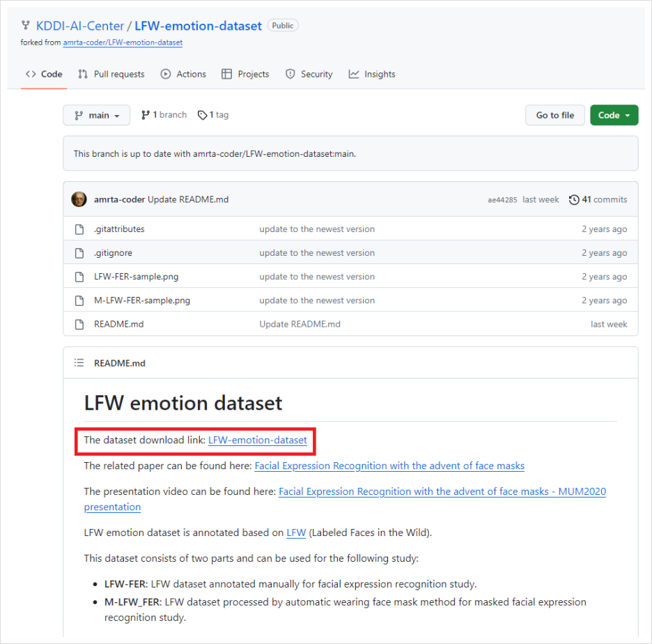The width and height of the screenshot is (652, 644).
Task: Select the Actions tab play-circle icon
Action: click(x=166, y=74)
